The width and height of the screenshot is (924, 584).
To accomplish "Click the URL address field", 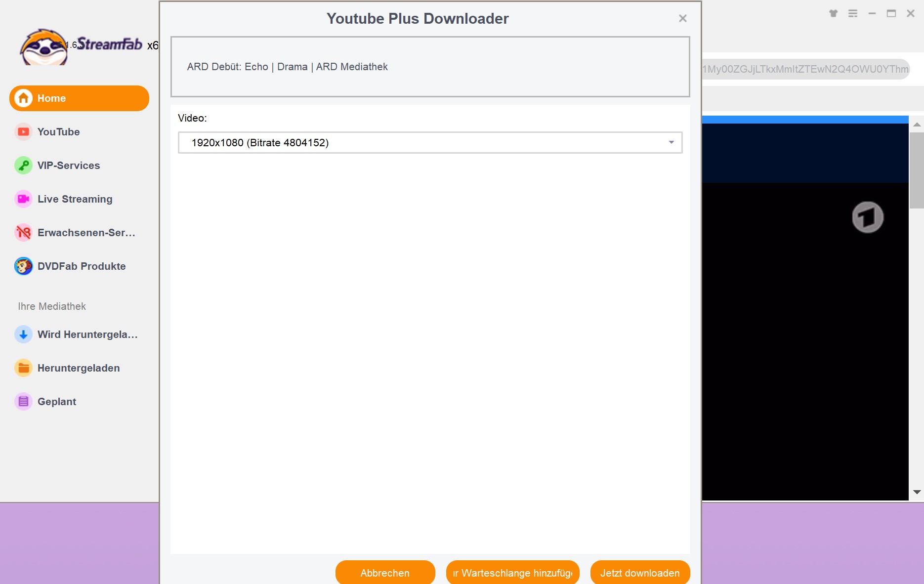I will pyautogui.click(x=805, y=69).
